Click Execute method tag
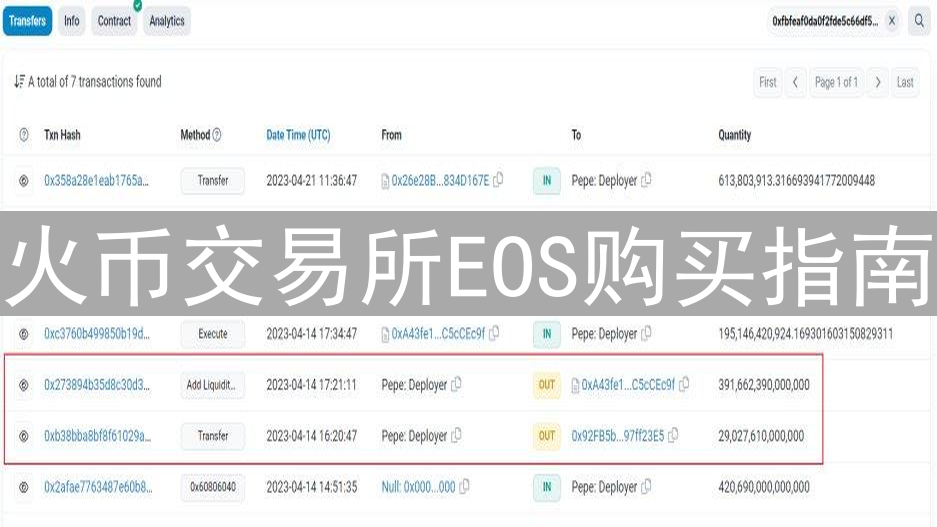Screen dimensions: 937x527 click(x=213, y=334)
